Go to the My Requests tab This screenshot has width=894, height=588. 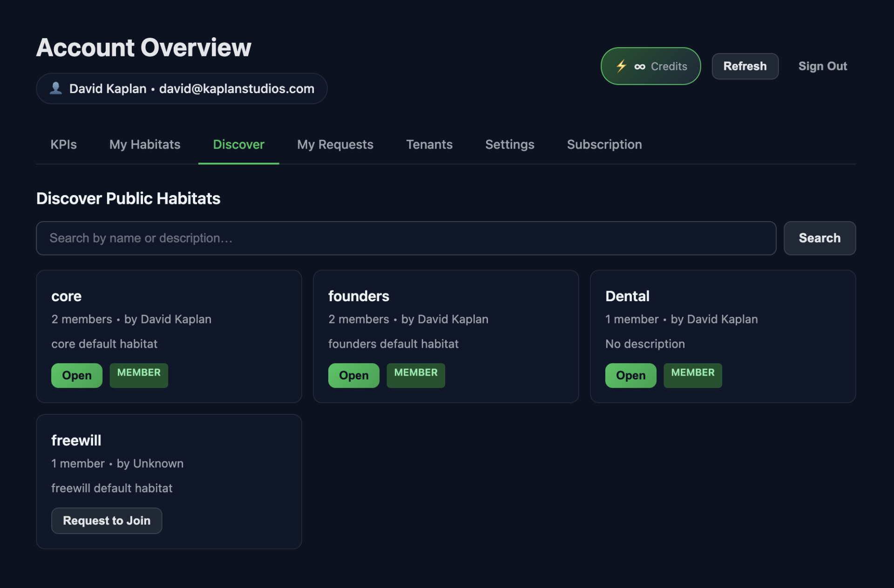[x=335, y=144]
